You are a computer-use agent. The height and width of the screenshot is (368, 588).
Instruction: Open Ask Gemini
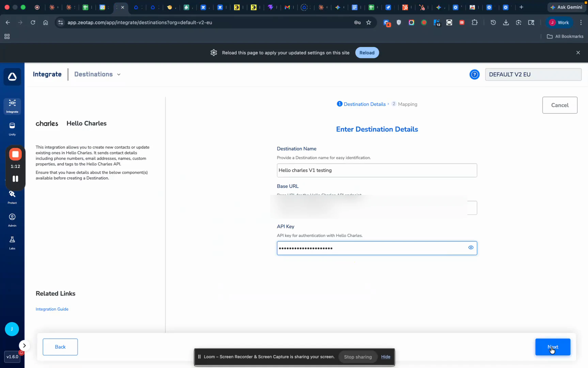(x=566, y=7)
